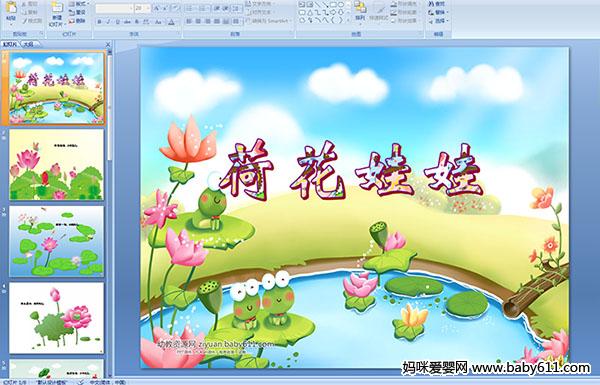Select the second slide thumbnail with lotus flowers
The width and height of the screenshot is (600, 385).
pos(57,164)
